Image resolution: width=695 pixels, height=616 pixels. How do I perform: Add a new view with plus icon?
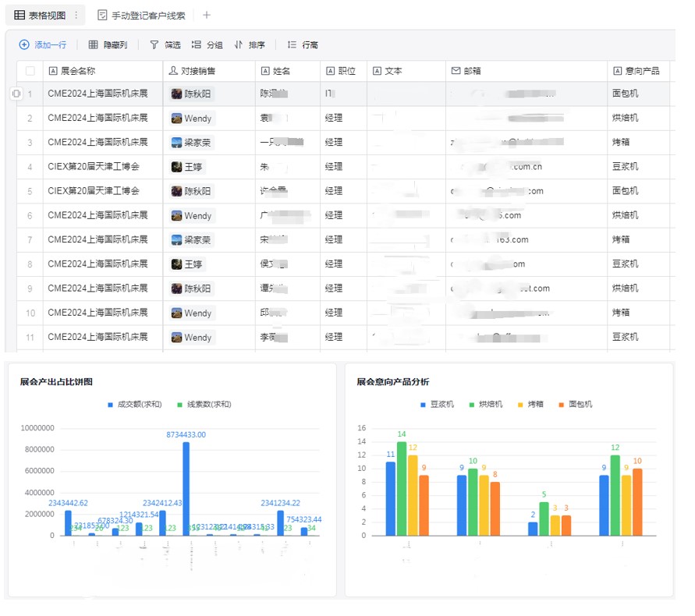pos(207,16)
